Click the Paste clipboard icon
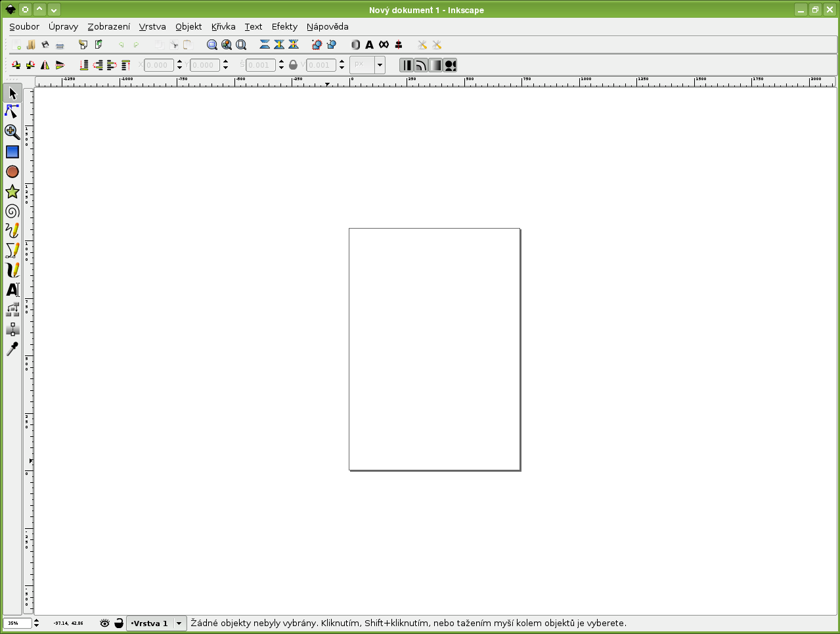The height and width of the screenshot is (634, 840). tap(188, 45)
